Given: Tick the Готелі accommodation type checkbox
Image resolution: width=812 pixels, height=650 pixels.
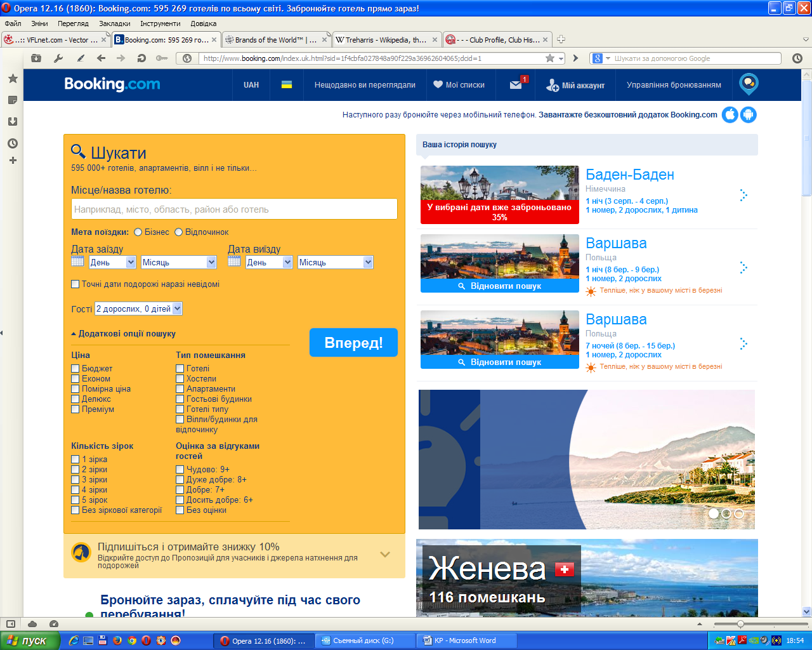Looking at the screenshot, I should [x=180, y=368].
